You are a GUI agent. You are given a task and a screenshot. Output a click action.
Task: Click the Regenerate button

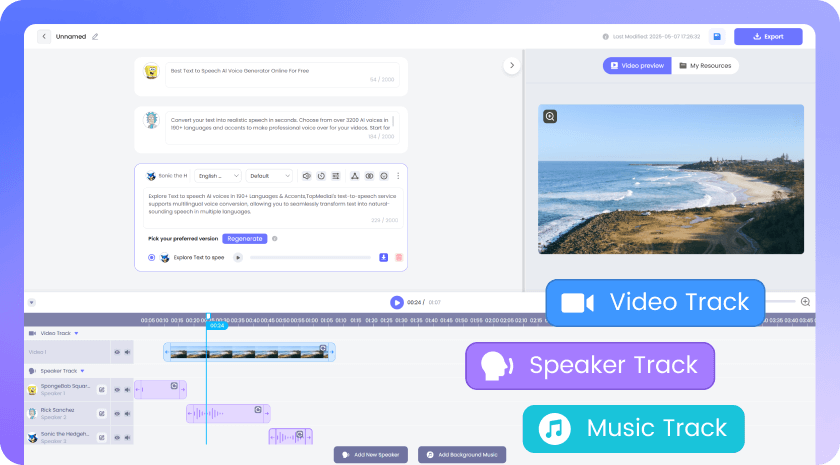(244, 239)
